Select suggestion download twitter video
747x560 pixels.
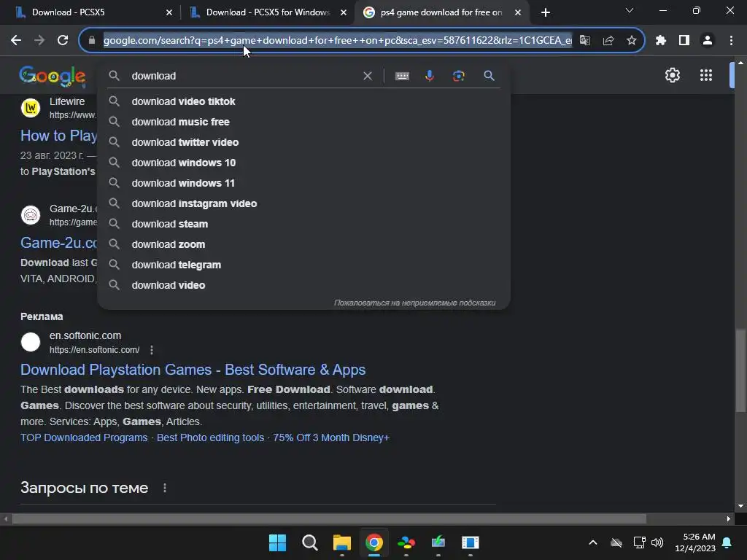[x=304, y=142]
